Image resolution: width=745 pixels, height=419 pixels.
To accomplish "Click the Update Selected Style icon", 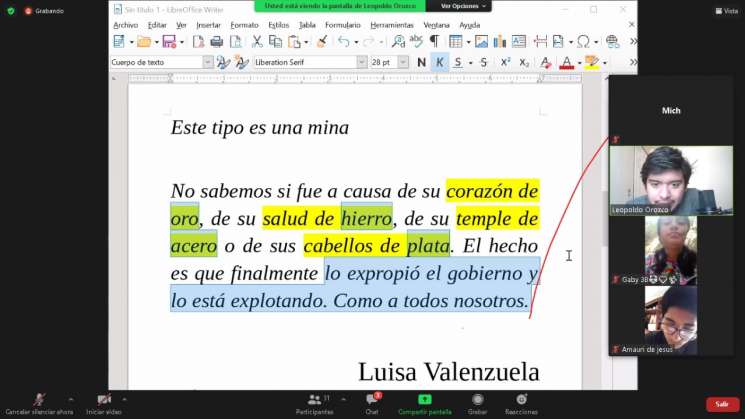I will point(223,62).
